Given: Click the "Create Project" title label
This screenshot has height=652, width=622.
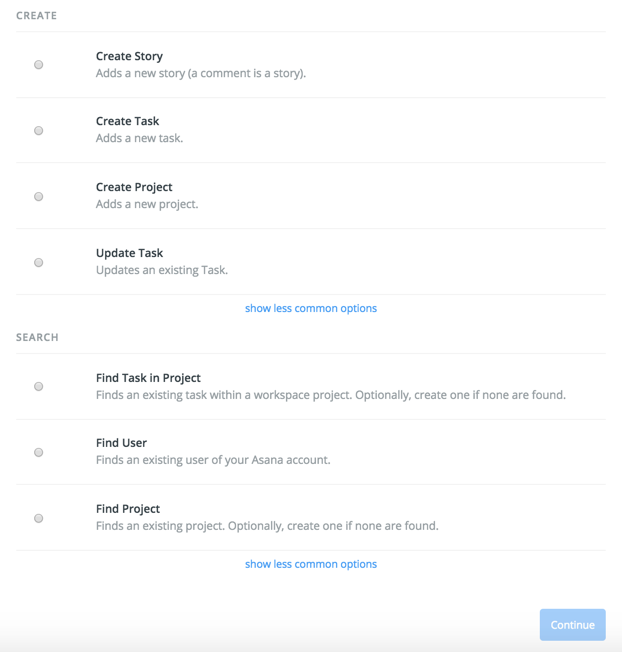Looking at the screenshot, I should click(134, 187).
